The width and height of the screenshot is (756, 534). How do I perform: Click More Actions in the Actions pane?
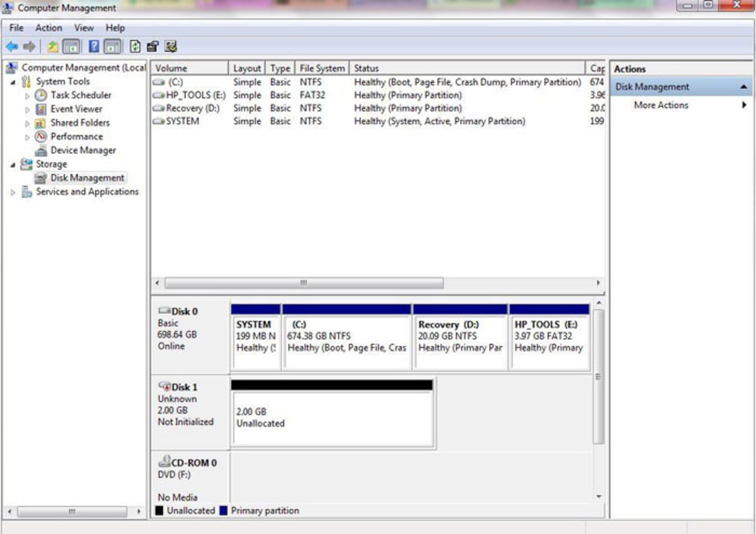point(661,105)
